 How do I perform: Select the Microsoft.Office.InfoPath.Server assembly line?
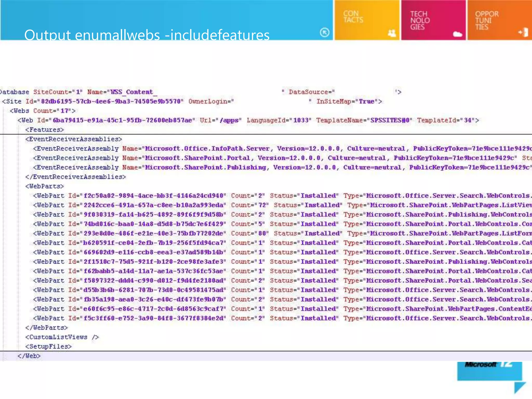pos(282,149)
